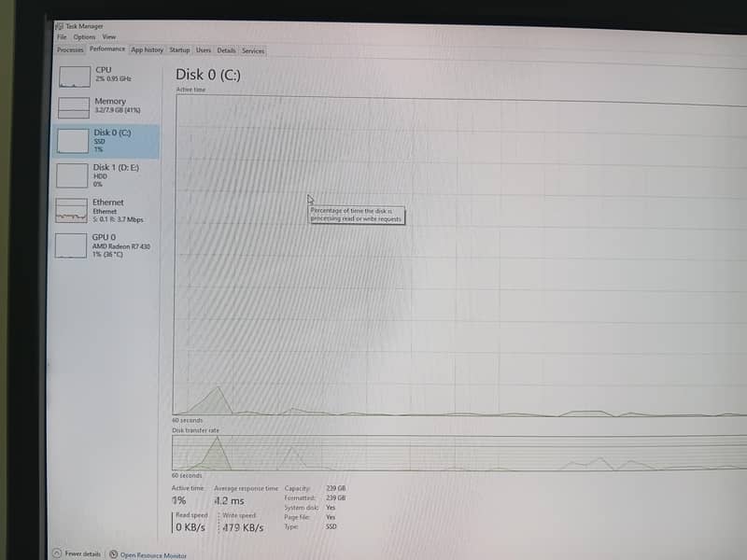Go to the Users tab
Screen dimensions: 747x560
204,50
